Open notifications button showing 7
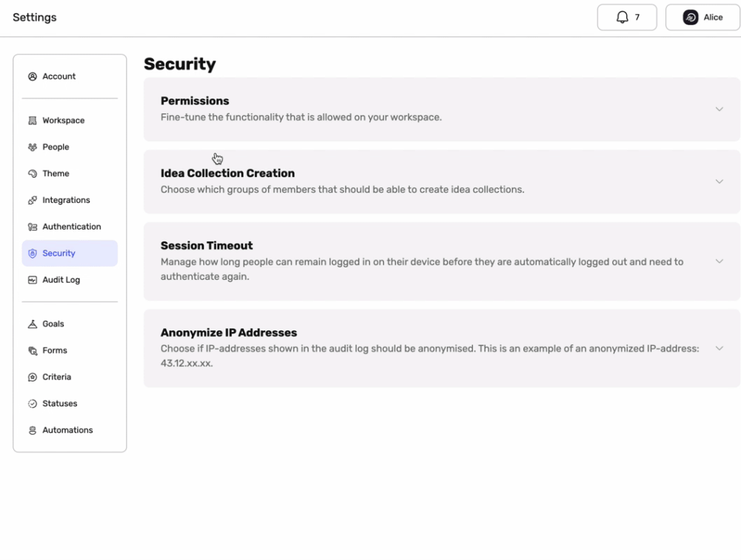The width and height of the screenshot is (741, 560). pos(627,18)
